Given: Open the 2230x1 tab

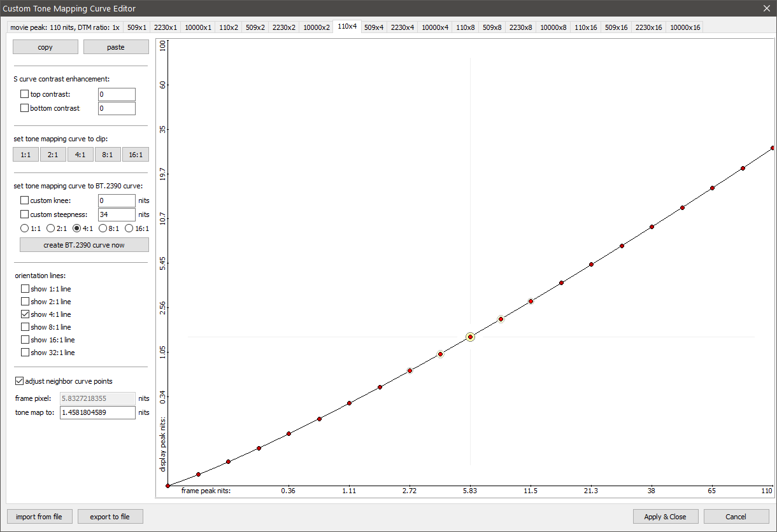Looking at the screenshot, I should point(166,27).
